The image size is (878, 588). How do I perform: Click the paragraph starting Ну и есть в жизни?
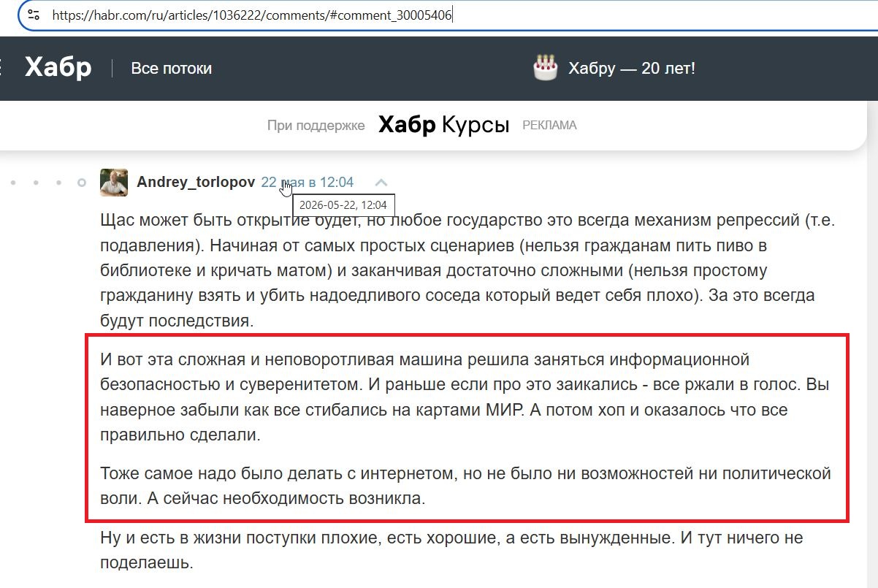[453, 551]
